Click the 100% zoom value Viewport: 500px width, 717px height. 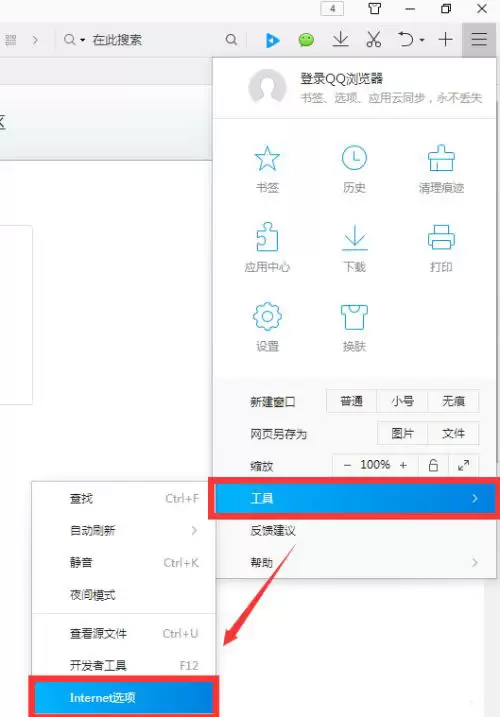coord(375,465)
